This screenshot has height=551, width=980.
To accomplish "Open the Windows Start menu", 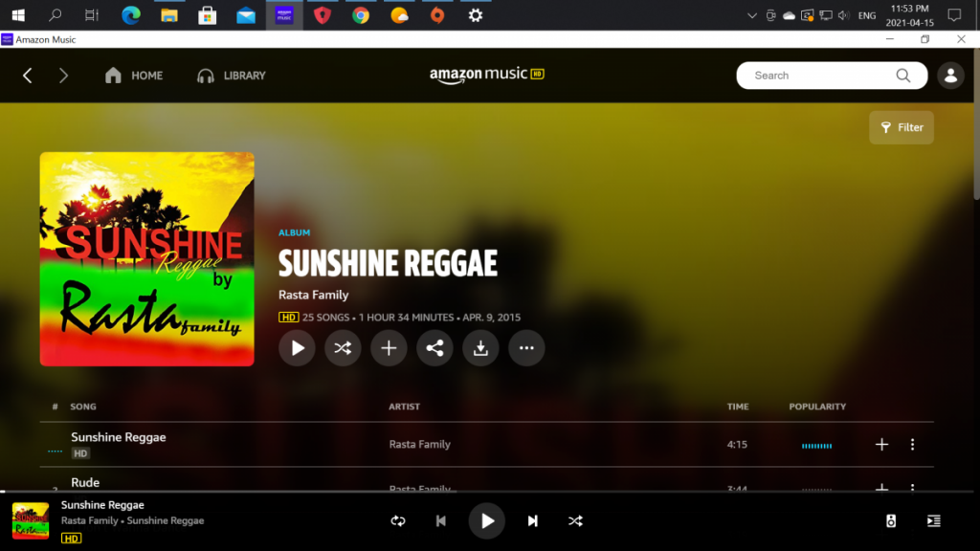I will (18, 15).
